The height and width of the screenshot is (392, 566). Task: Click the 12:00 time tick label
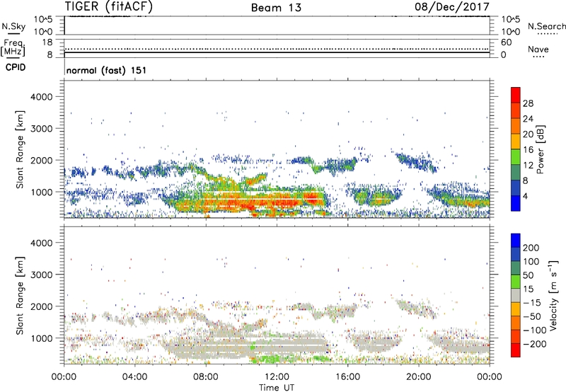[277, 377]
